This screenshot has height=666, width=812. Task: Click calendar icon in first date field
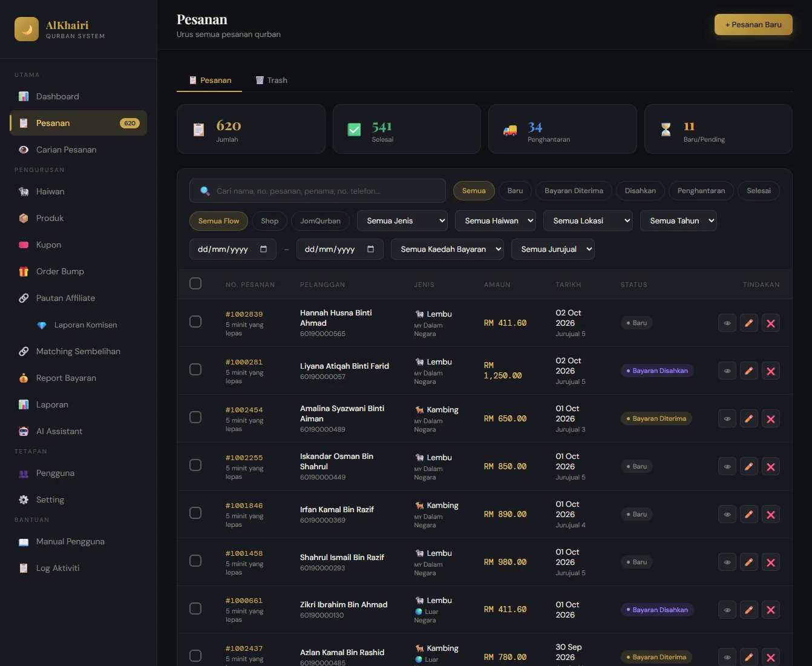point(263,249)
